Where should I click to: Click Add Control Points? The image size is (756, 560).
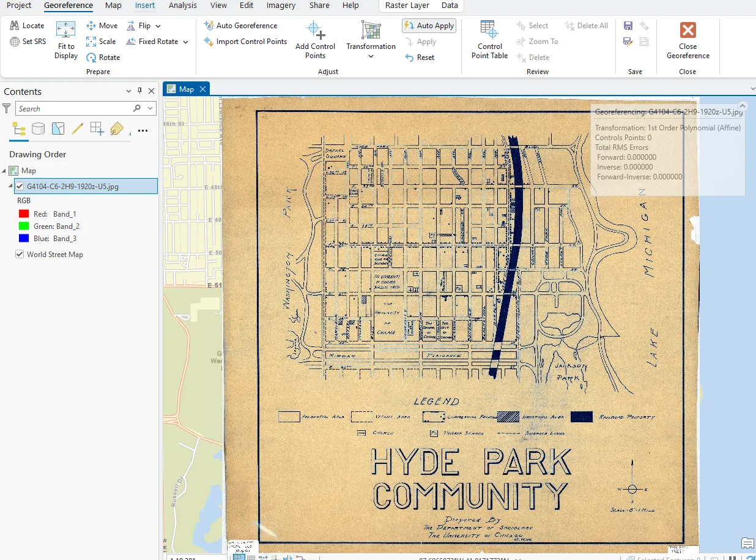tap(315, 40)
